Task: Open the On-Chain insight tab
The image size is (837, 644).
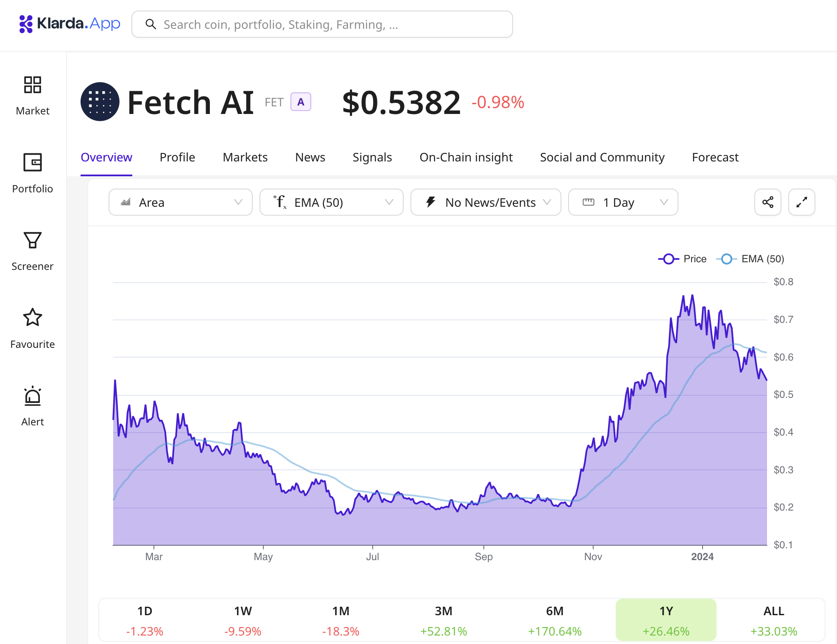Action: point(466,157)
